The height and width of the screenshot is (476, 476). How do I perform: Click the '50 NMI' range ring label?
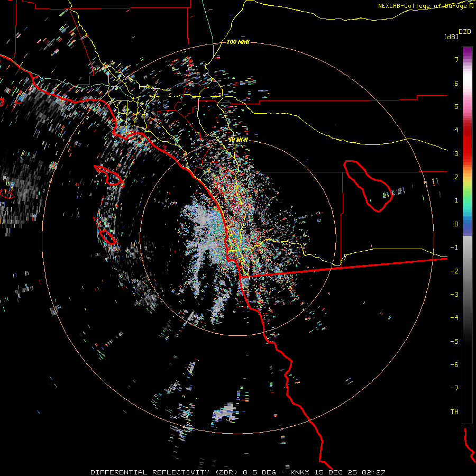click(237, 140)
